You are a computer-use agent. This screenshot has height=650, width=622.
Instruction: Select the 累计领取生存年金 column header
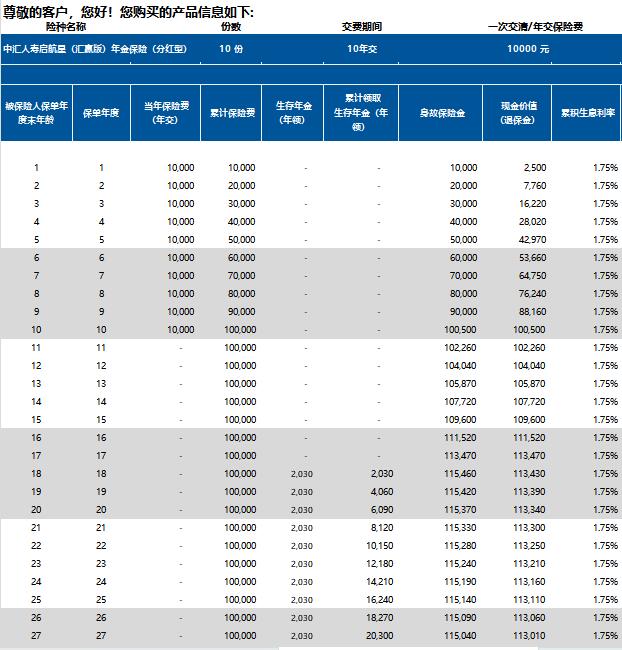360,113
